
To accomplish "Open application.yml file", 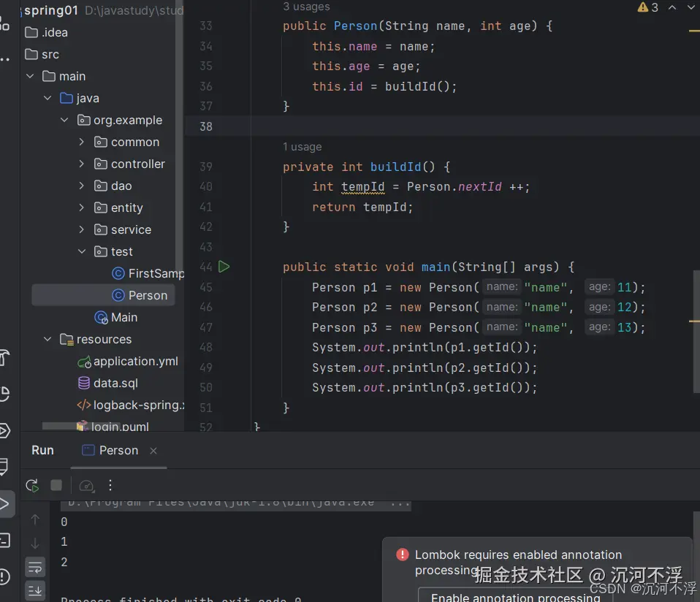I will [128, 362].
